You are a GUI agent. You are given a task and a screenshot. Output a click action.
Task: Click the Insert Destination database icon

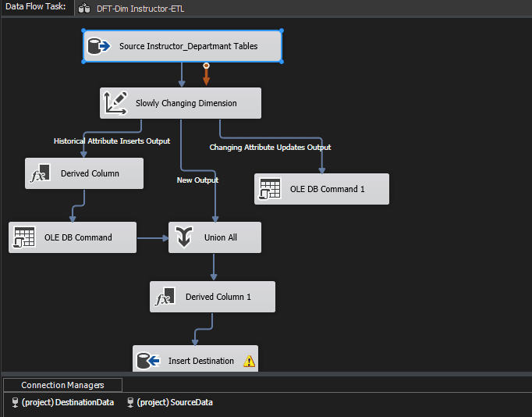pos(148,361)
